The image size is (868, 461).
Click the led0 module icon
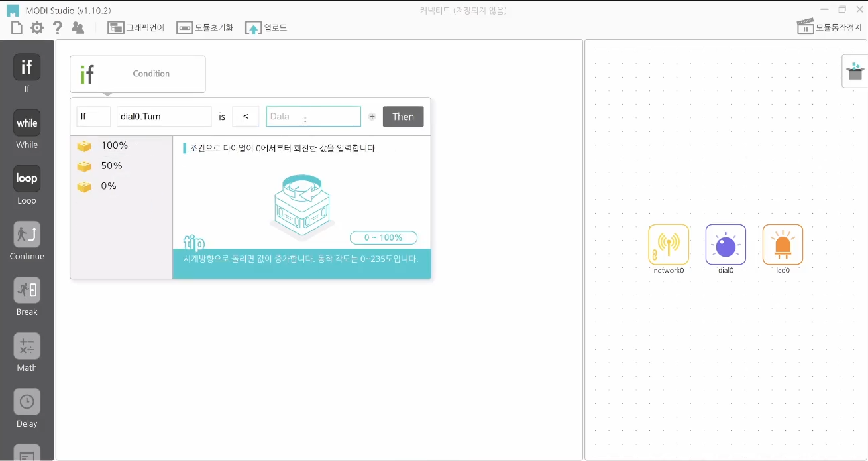coord(783,245)
